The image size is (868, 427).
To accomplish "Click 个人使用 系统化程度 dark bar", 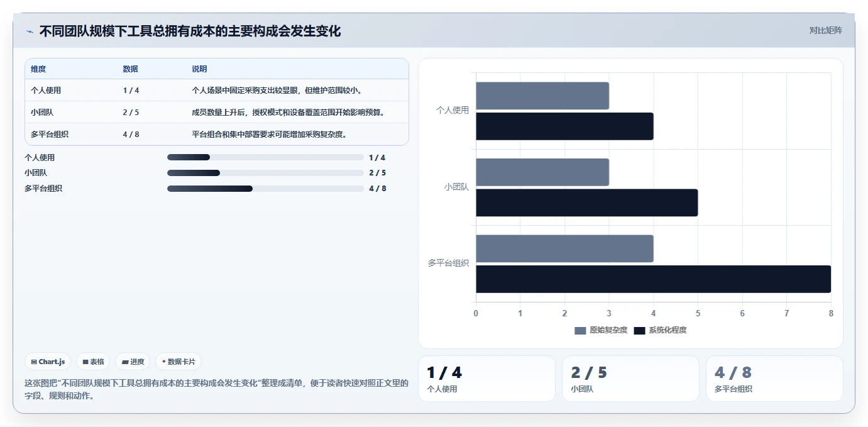I will point(564,126).
